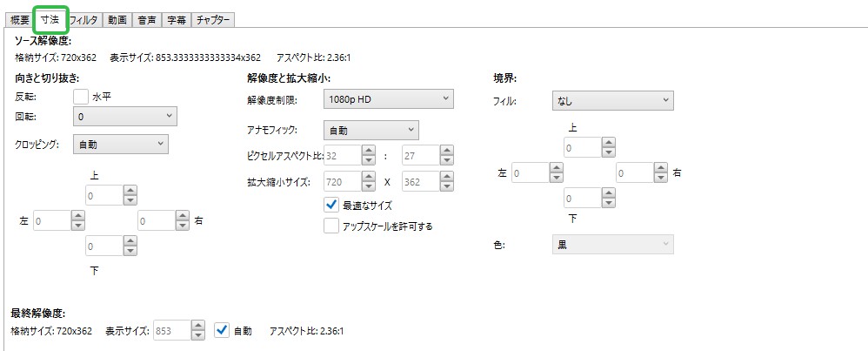Screen dimensions: 868x351
Task: Open the アナモフィック dropdown
Action: click(x=371, y=131)
